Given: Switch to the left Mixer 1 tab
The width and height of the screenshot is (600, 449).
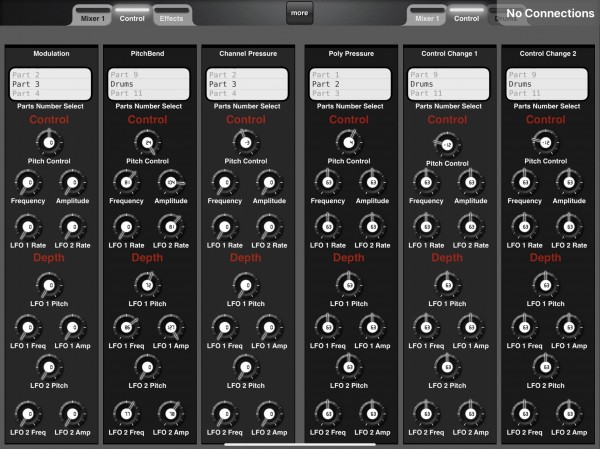Looking at the screenshot, I should [92, 15].
